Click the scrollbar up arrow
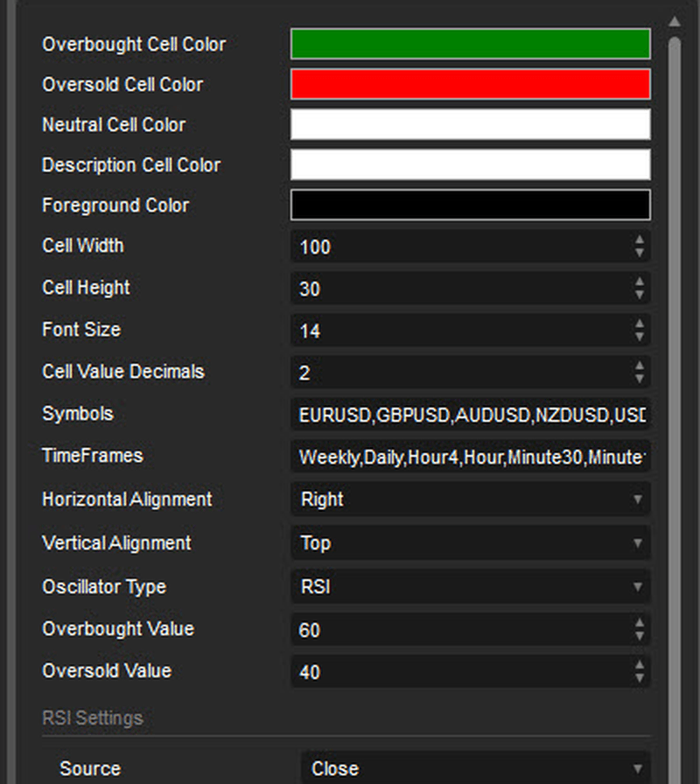 click(x=674, y=21)
